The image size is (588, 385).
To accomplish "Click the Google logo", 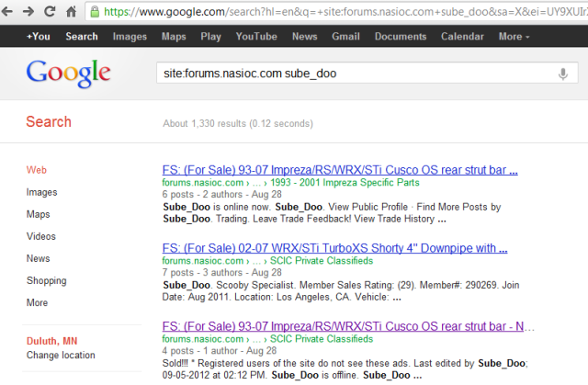I will pos(68,74).
